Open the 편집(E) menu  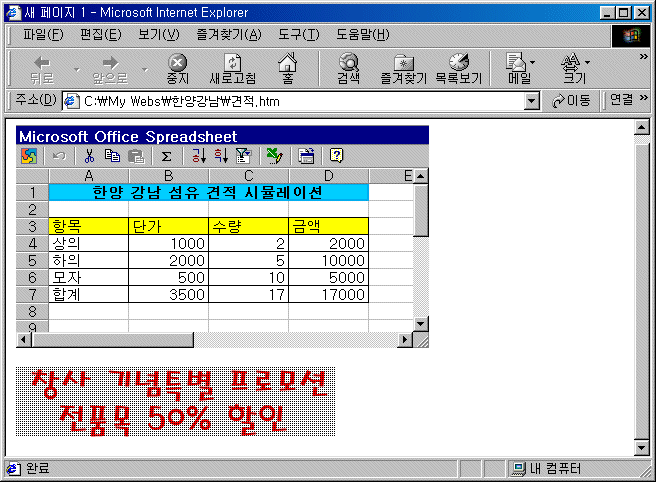pyautogui.click(x=101, y=34)
